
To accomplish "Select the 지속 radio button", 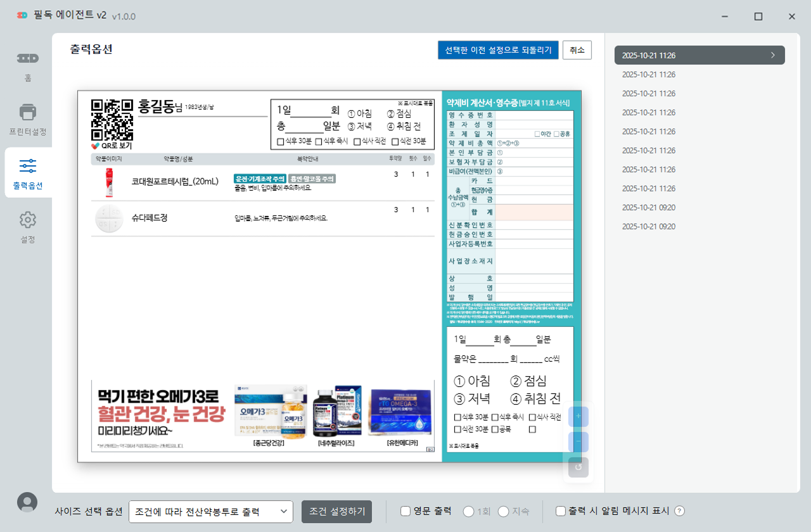I will pos(504,511).
